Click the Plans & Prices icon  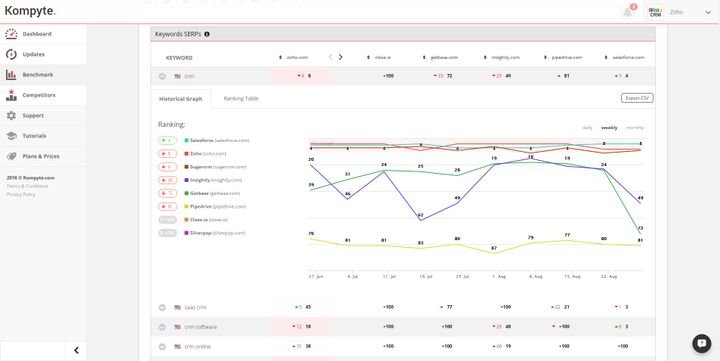pyautogui.click(x=11, y=156)
